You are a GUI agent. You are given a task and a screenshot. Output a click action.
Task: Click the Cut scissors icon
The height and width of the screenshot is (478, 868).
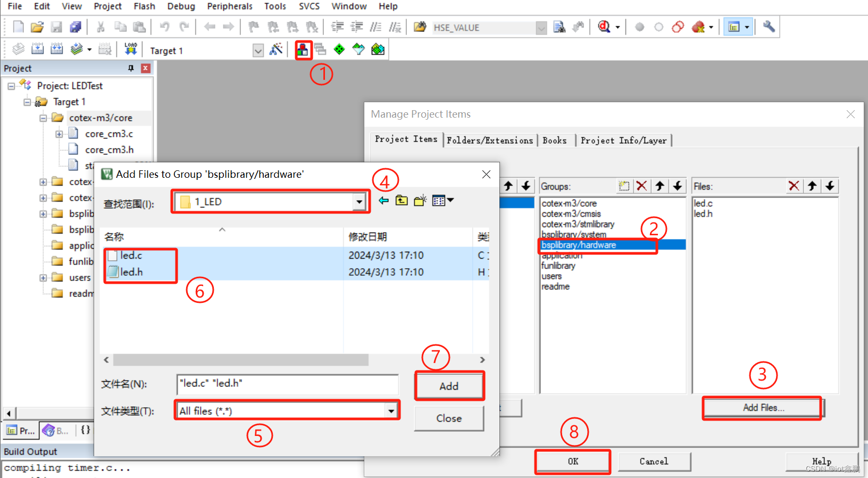pos(101,27)
